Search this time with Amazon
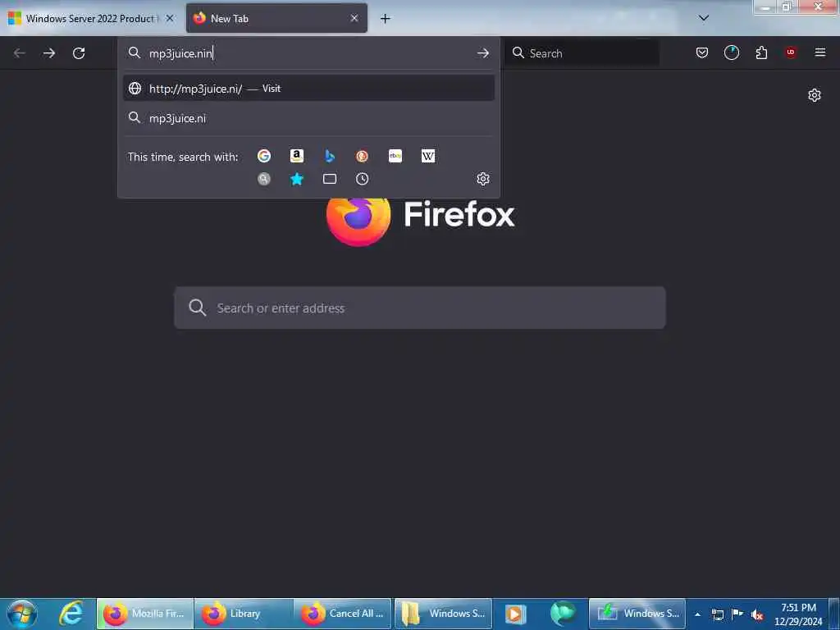Screen dimensions: 840x630 click(297, 156)
